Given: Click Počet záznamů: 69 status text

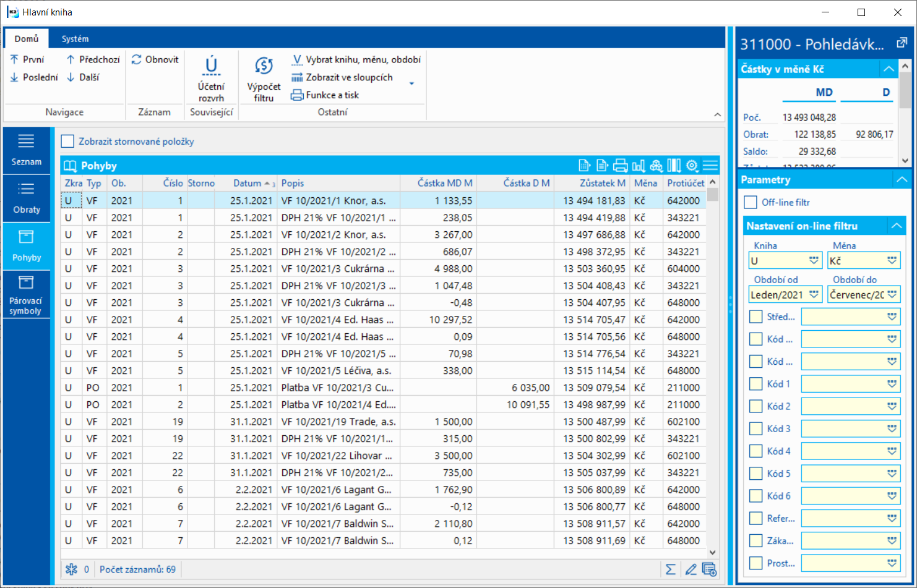Looking at the screenshot, I should (x=137, y=569).
